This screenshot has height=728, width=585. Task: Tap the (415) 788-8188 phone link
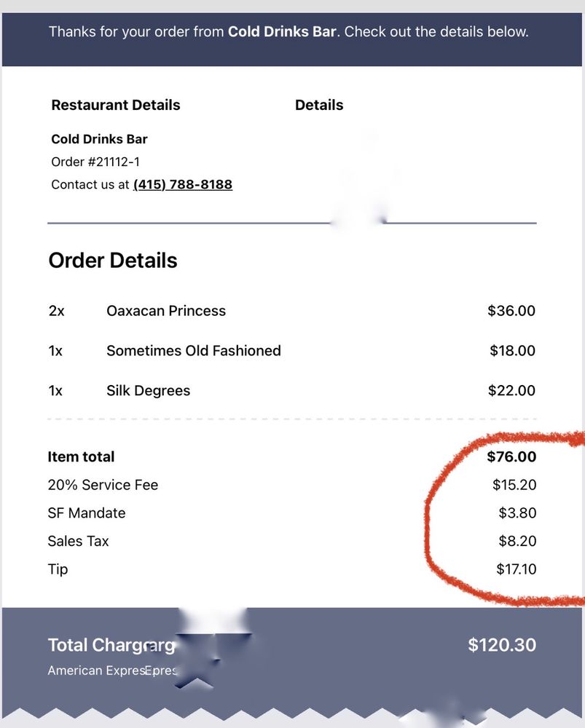coord(182,185)
